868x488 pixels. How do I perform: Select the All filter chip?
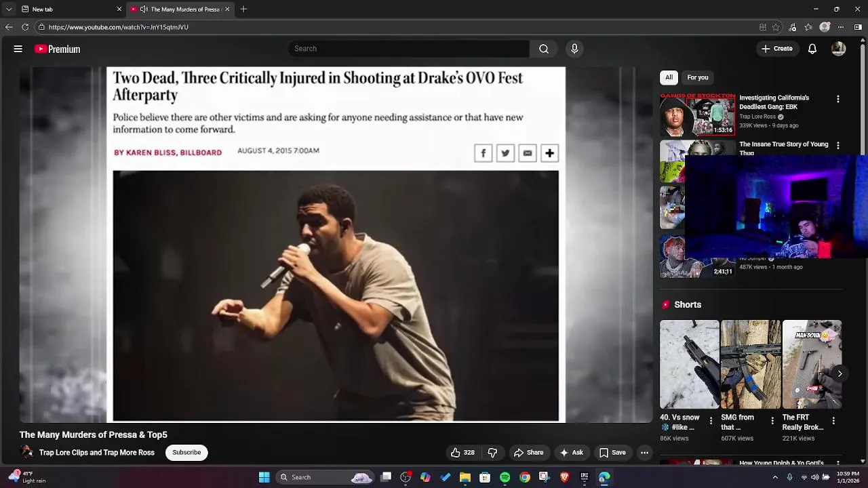point(669,77)
